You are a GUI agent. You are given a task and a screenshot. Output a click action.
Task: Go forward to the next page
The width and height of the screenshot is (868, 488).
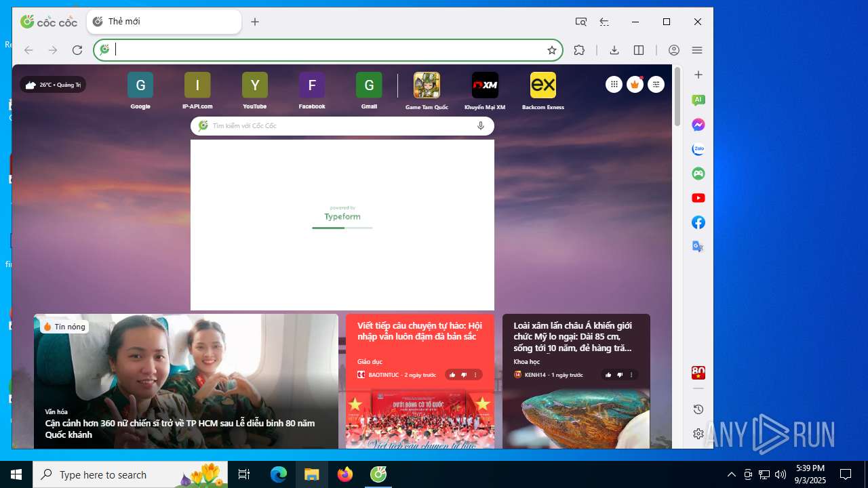click(53, 50)
